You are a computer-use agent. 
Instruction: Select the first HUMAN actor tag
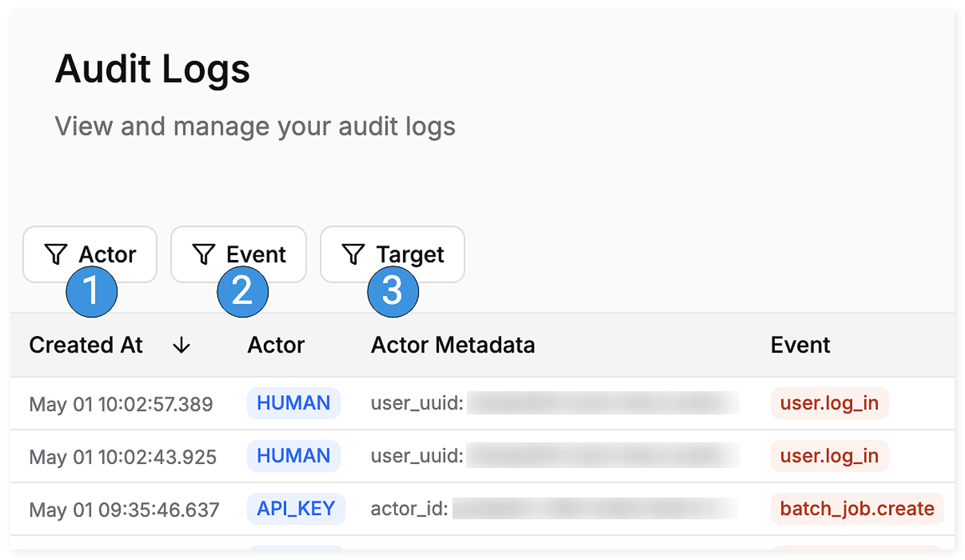click(294, 403)
